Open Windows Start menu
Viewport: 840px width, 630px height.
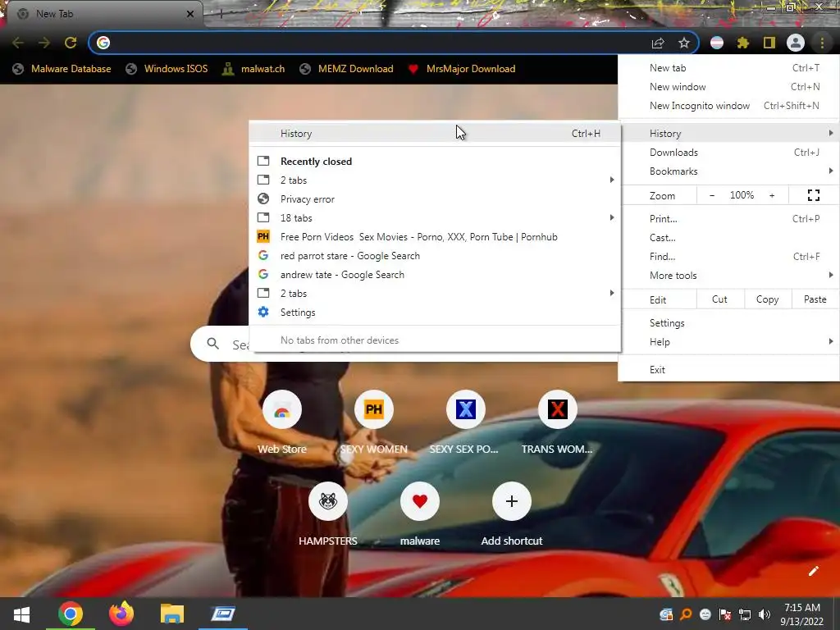21,614
